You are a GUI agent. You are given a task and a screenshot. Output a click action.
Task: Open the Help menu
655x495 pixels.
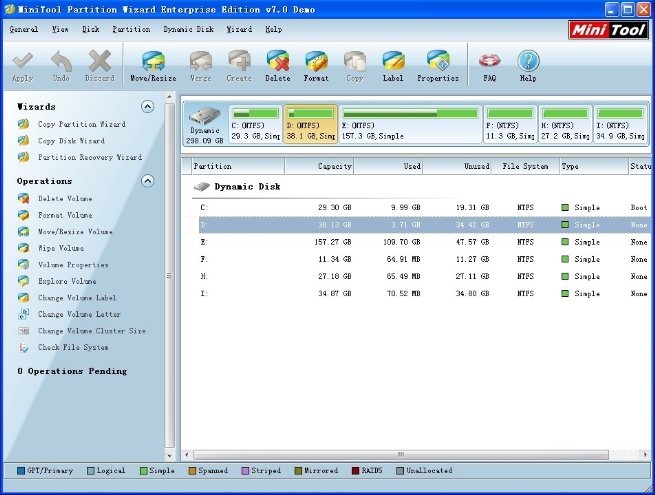point(274,29)
